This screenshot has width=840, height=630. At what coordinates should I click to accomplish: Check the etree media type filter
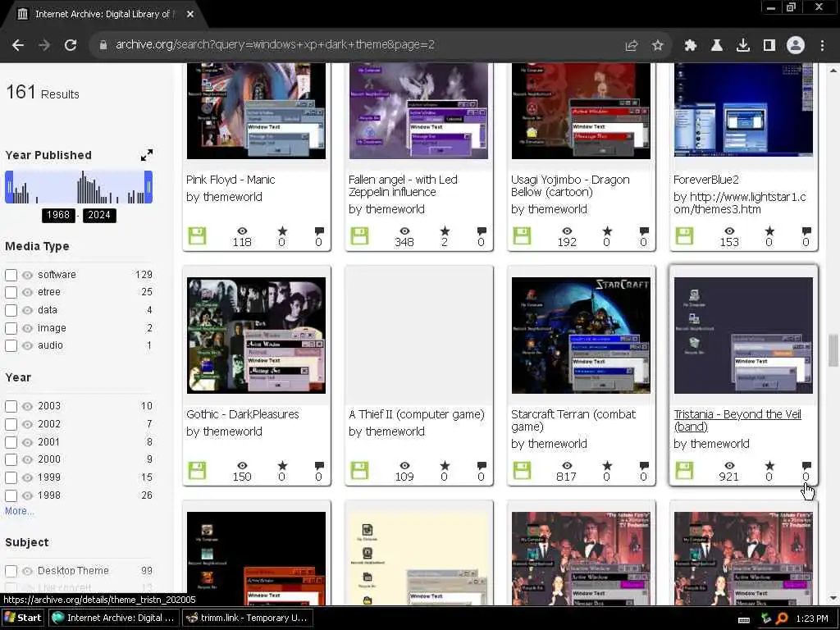pos(11,293)
